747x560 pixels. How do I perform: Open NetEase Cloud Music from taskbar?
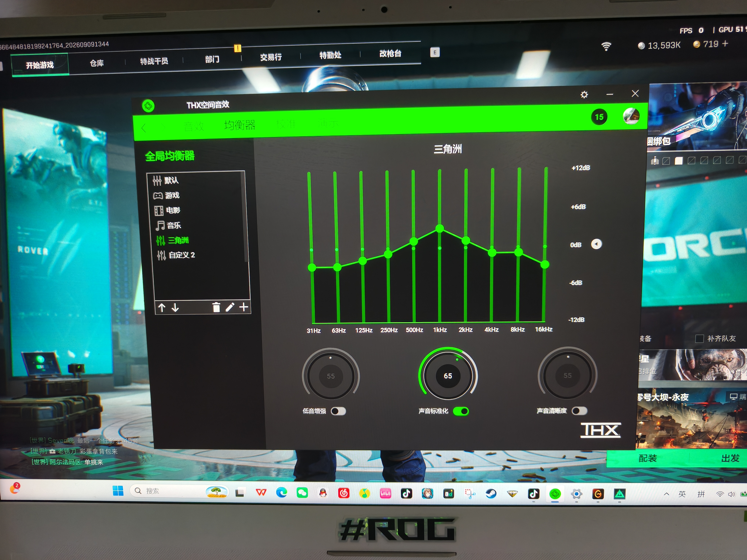pos(343,493)
